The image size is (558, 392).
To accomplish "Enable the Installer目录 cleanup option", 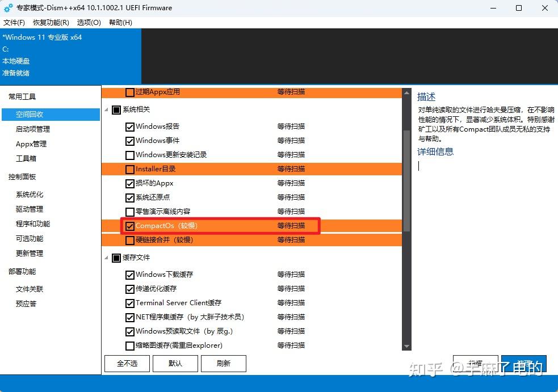I will 129,168.
